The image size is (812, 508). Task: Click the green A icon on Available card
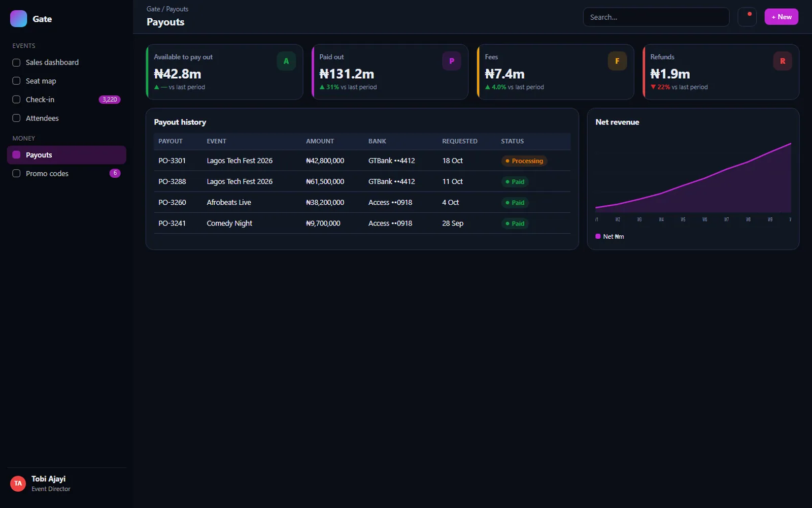click(286, 61)
